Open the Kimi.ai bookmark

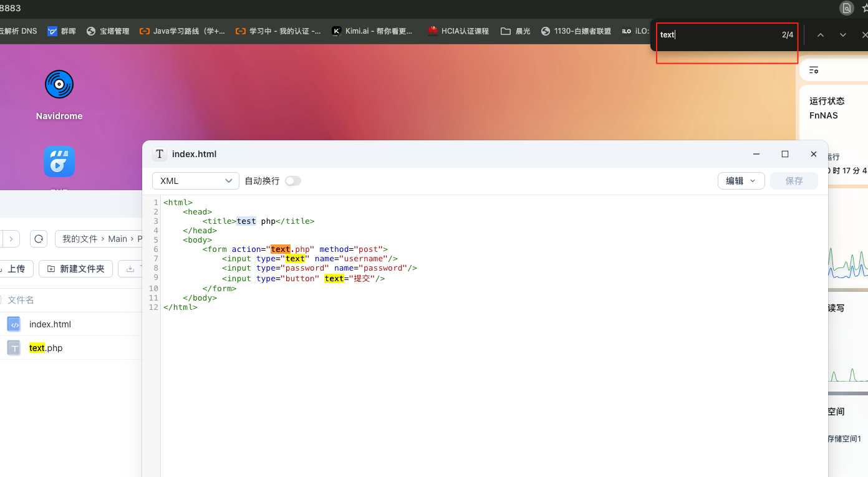[x=372, y=31]
